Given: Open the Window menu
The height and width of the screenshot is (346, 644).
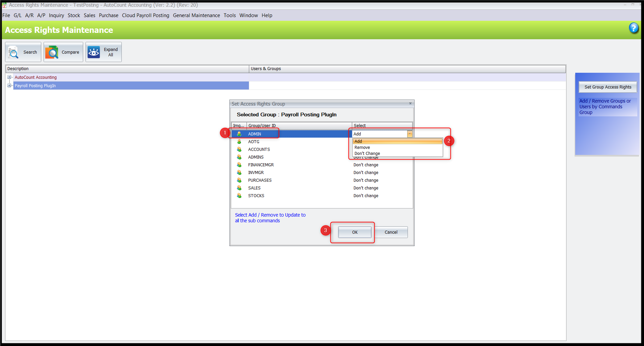Looking at the screenshot, I should click(x=249, y=15).
